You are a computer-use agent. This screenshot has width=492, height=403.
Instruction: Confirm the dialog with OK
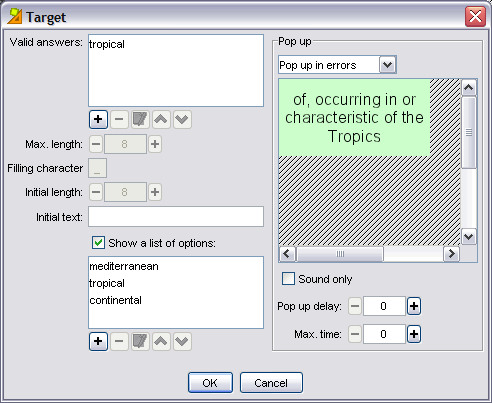pos(210,383)
